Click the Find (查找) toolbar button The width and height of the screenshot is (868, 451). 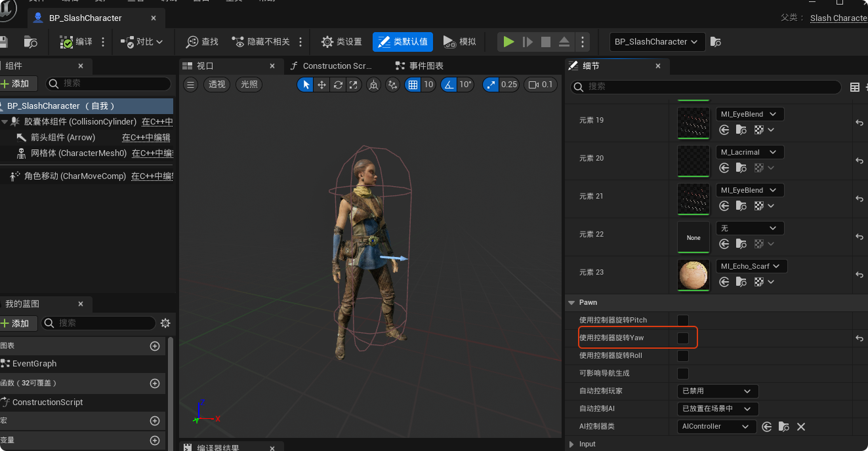pos(202,42)
